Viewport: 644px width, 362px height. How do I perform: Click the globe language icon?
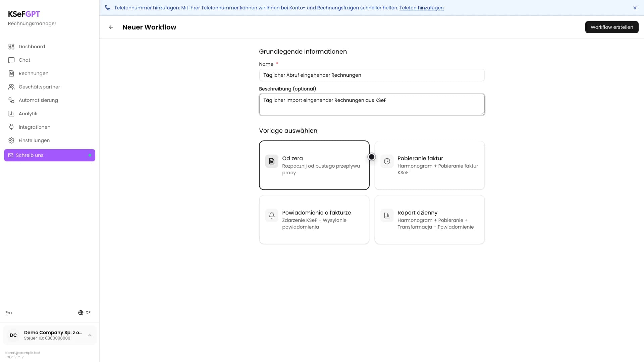pos(81,313)
